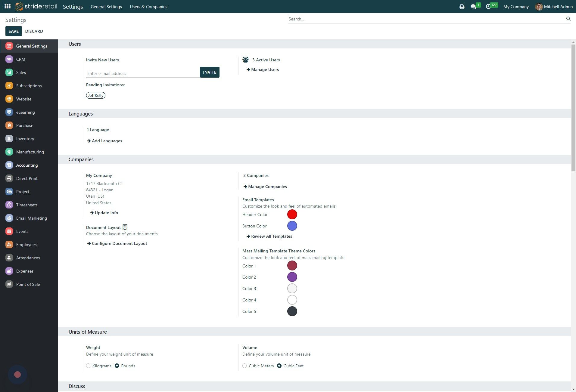Viewport: 576px width, 392px height.
Task: Focus the Enter e-mail address field
Action: [143, 73]
